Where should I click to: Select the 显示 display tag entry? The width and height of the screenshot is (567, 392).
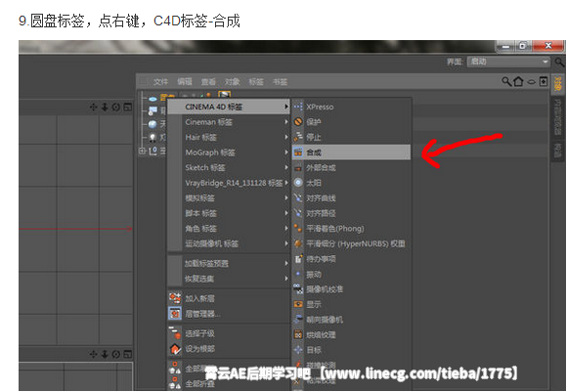[x=351, y=304]
